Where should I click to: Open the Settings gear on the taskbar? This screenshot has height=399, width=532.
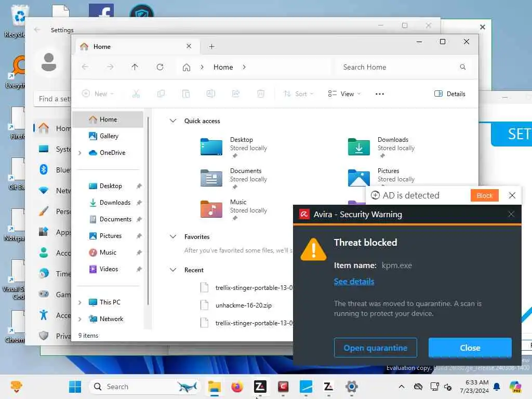[352, 387]
